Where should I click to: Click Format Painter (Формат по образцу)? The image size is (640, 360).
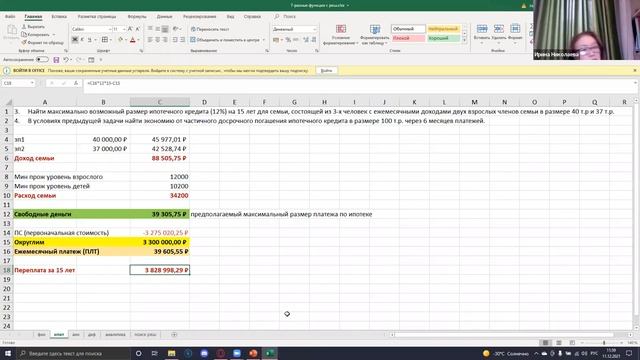click(42, 42)
